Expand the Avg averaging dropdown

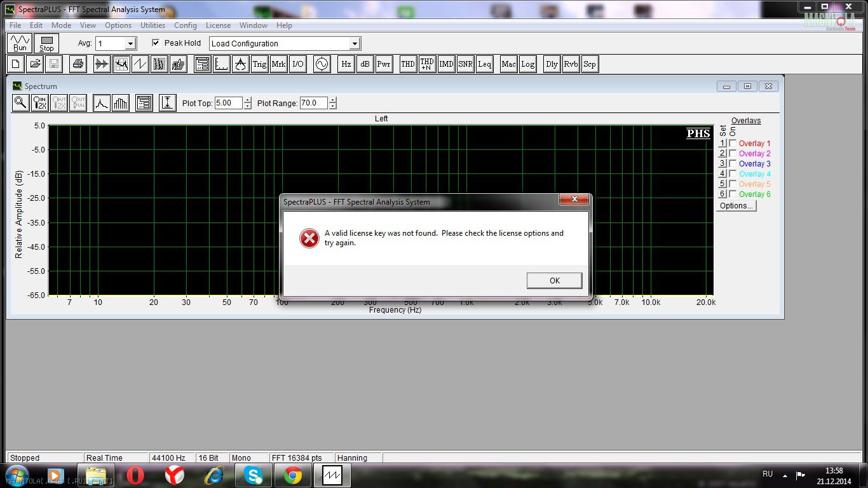[130, 44]
